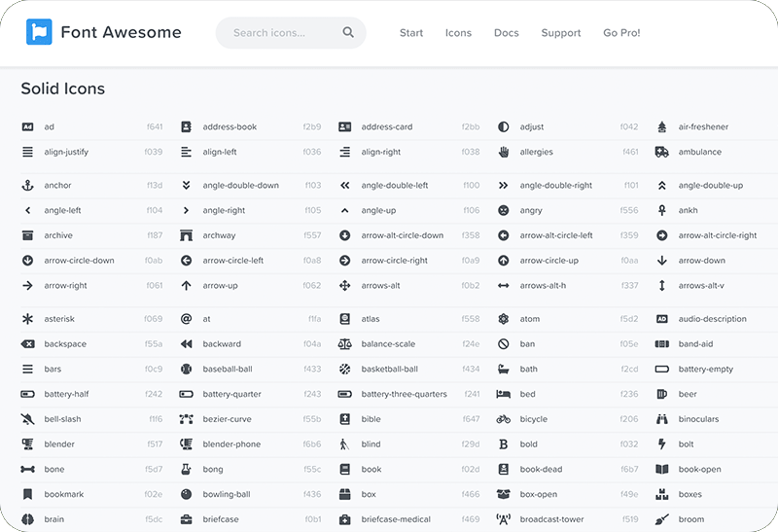Select the angry face icon
This screenshot has height=532, width=778.
503,210
